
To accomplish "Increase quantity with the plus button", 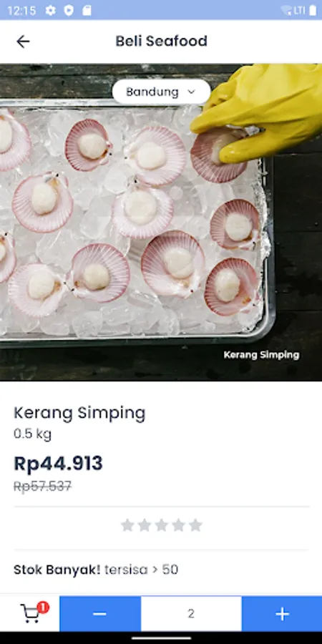I will pos(282,614).
